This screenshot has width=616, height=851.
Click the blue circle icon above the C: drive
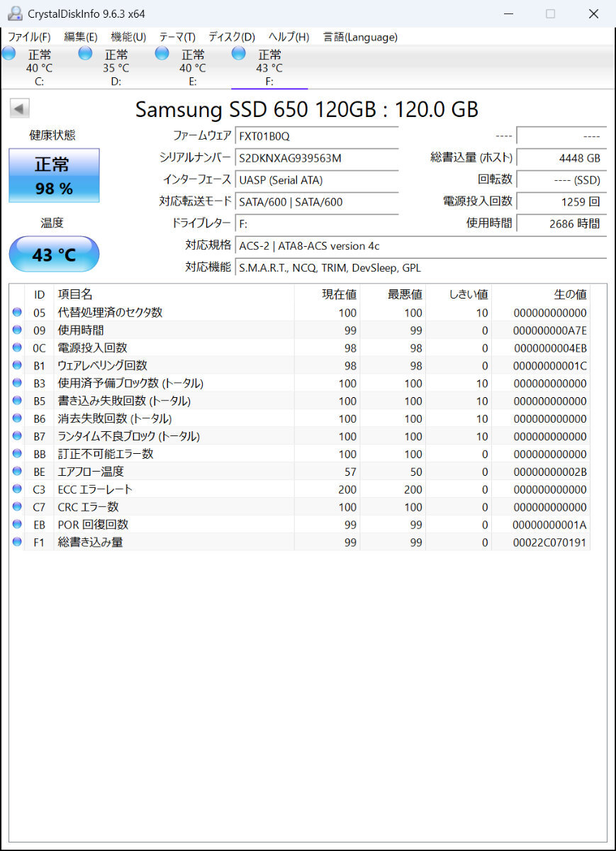pos(9,52)
